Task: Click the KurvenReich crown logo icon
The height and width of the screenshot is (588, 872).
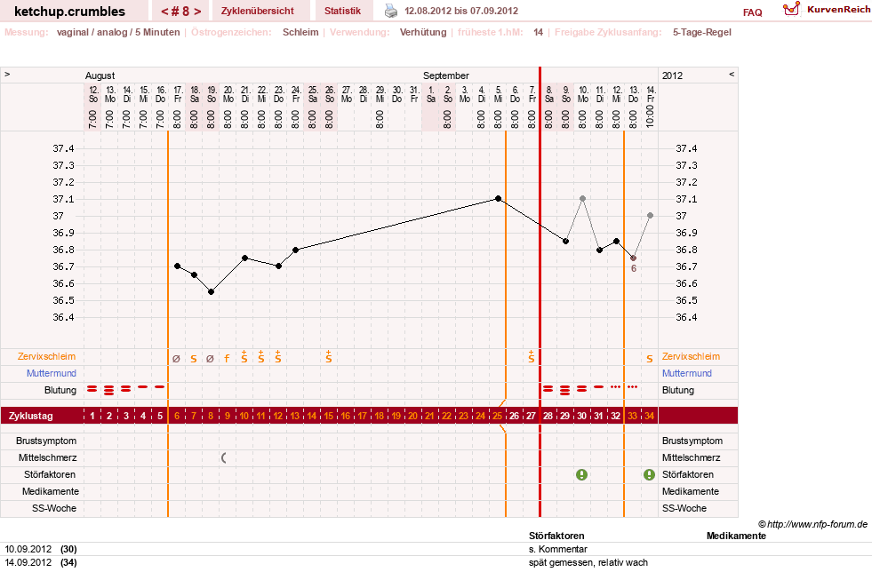Action: 791,9
